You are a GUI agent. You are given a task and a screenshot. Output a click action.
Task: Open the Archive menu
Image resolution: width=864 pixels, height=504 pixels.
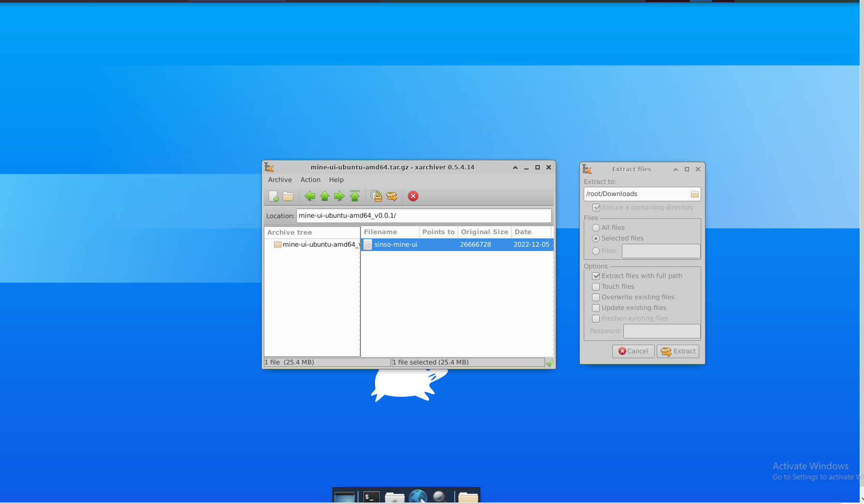click(x=280, y=180)
